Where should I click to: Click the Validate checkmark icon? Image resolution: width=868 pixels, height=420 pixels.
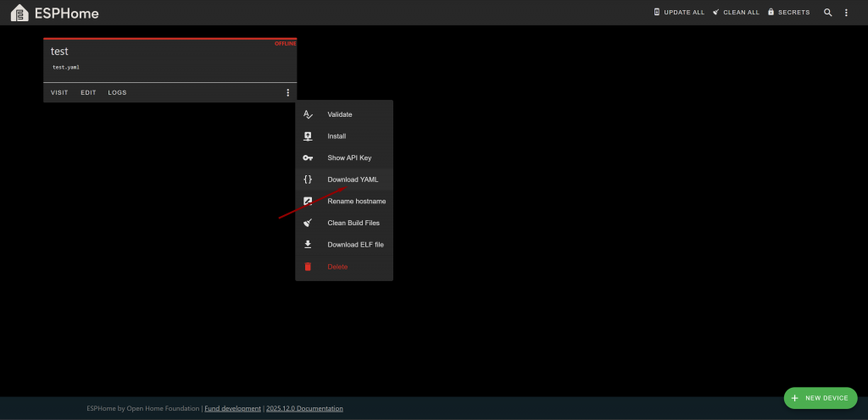(308, 114)
